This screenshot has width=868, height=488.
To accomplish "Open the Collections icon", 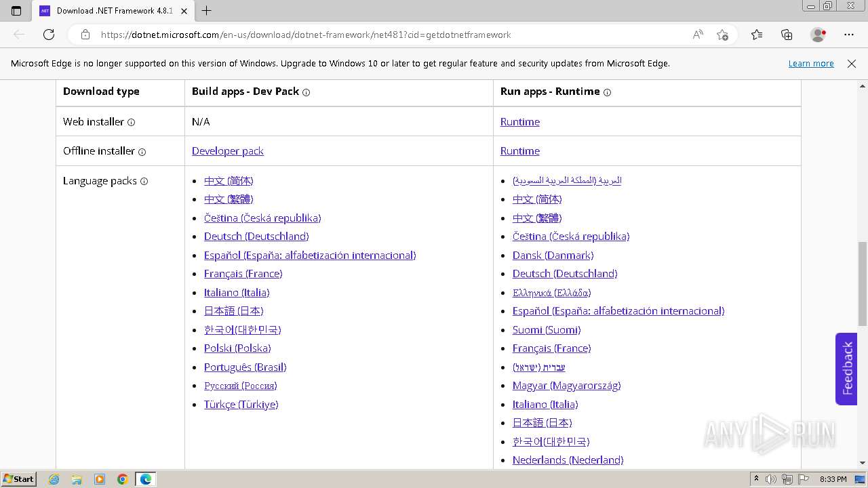I will 787,35.
